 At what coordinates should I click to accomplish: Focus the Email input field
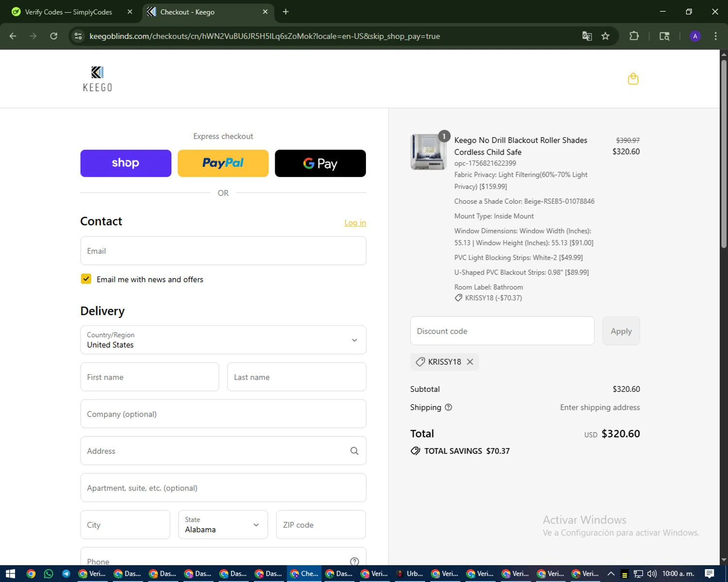coord(223,251)
